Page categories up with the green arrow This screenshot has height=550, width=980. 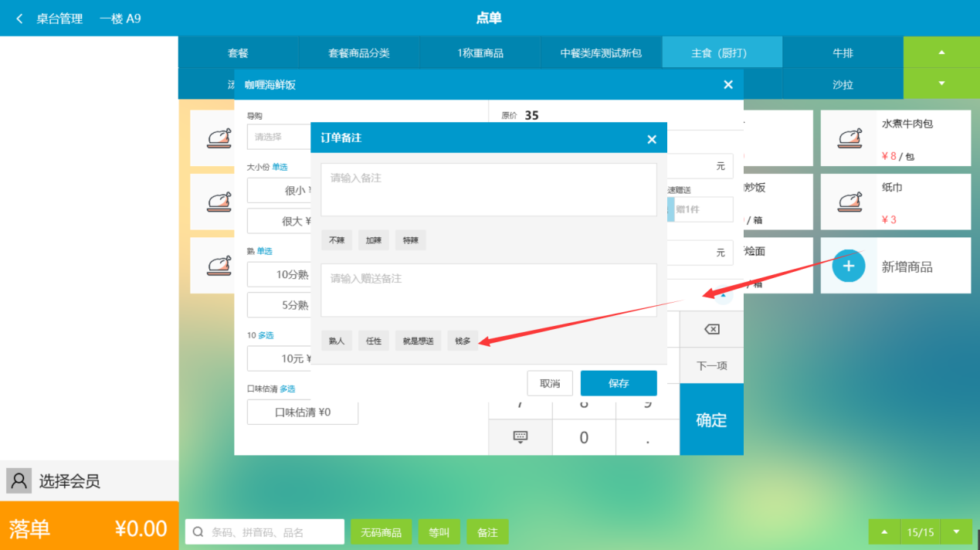(x=941, y=53)
